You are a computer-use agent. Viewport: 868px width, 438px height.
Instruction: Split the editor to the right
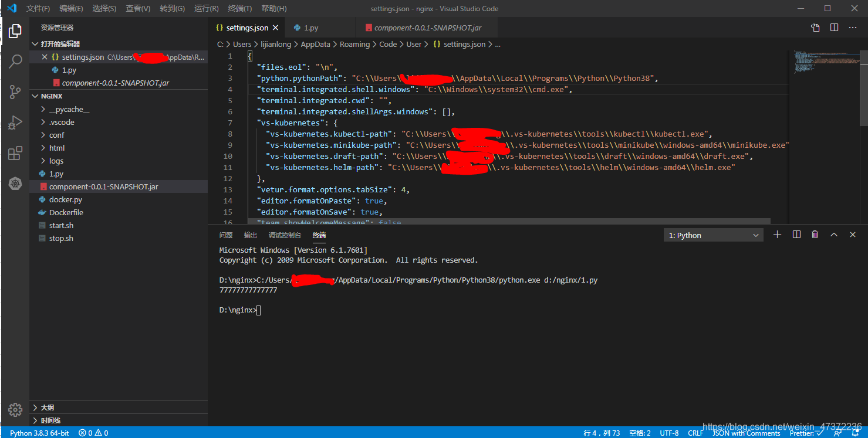834,28
